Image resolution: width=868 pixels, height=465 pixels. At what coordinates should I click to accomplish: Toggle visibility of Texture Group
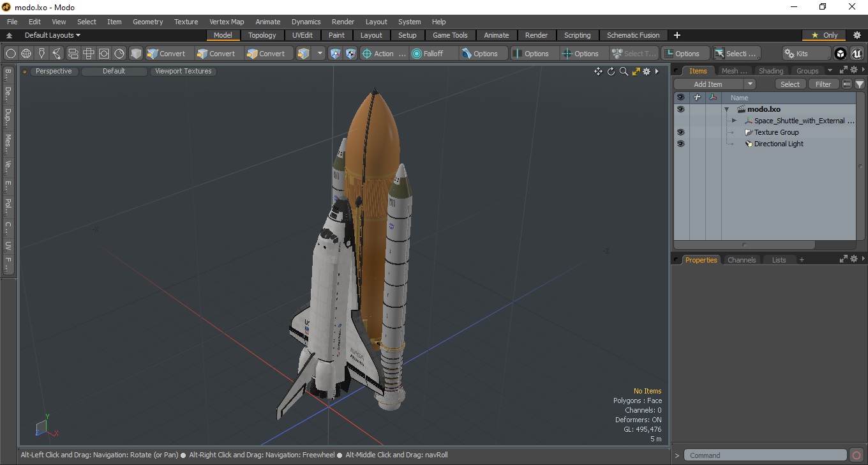pyautogui.click(x=680, y=132)
